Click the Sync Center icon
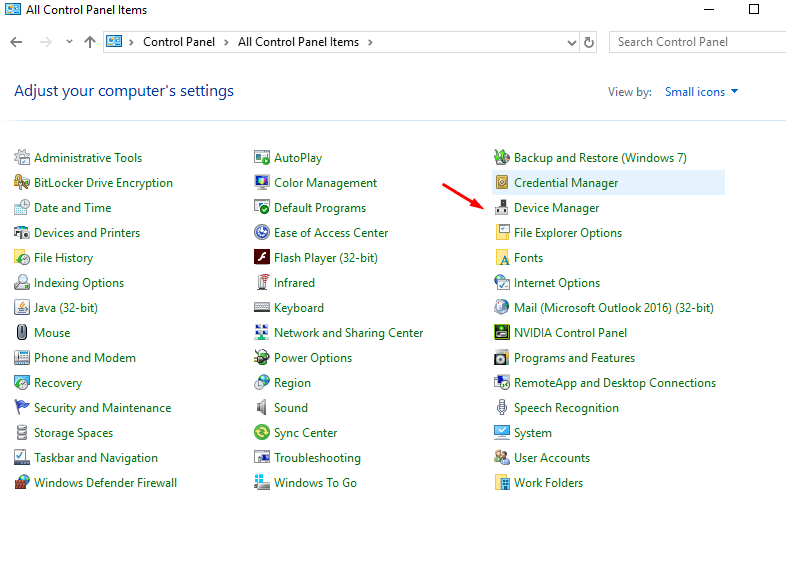The image size is (786, 577). point(262,433)
